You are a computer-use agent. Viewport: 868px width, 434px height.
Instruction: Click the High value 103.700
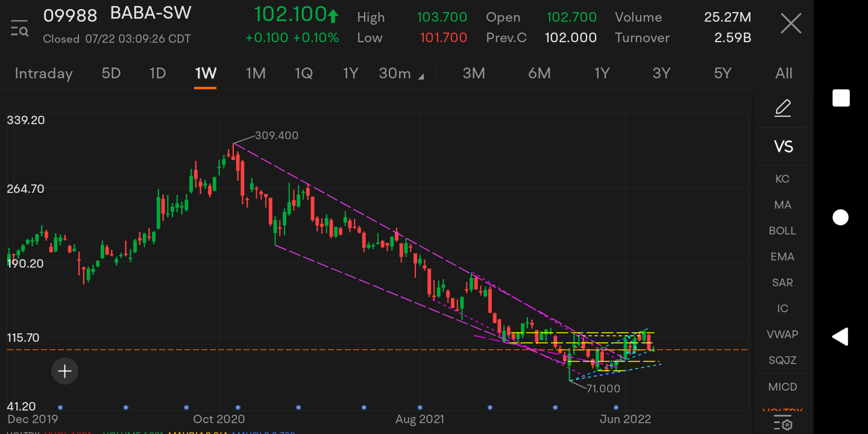[x=442, y=17]
